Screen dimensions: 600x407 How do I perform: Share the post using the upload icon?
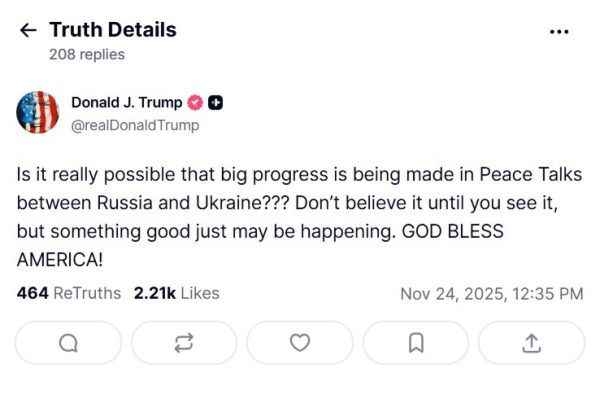point(531,343)
